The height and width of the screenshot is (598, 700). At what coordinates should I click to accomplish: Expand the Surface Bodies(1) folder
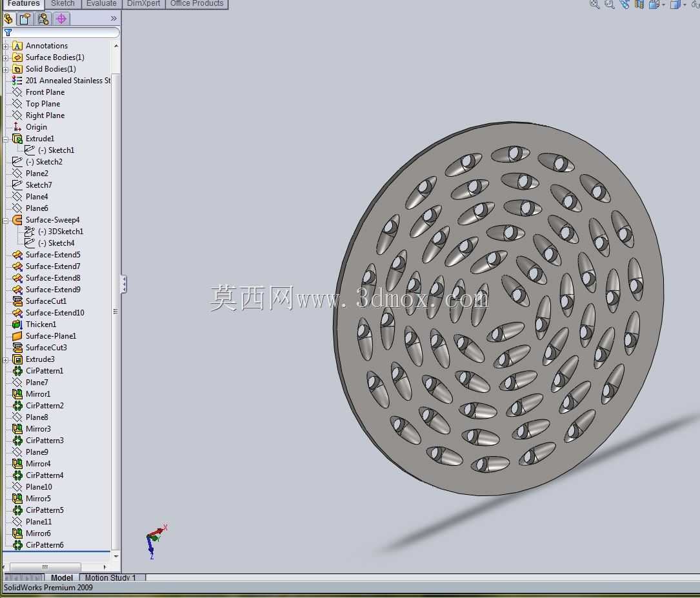tap(6, 57)
